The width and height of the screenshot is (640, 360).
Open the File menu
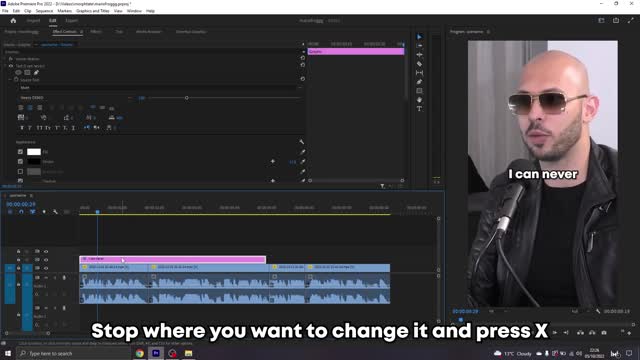point(5,11)
